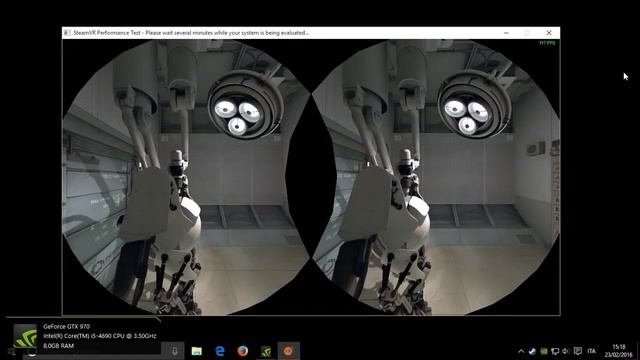
Task: Minimize the SteamVR Performance Test window
Action: click(x=506, y=33)
